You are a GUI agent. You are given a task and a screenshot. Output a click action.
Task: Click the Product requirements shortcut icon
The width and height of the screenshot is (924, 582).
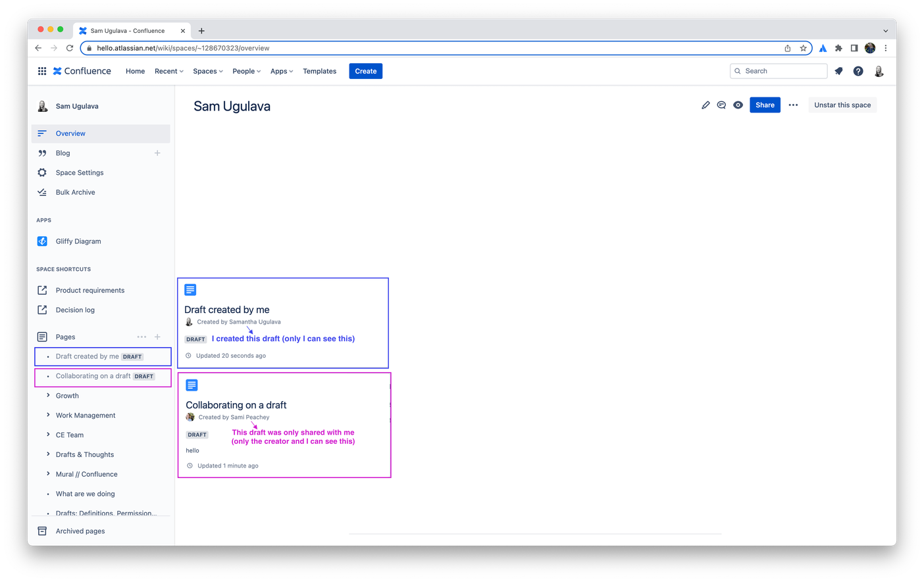click(x=42, y=290)
